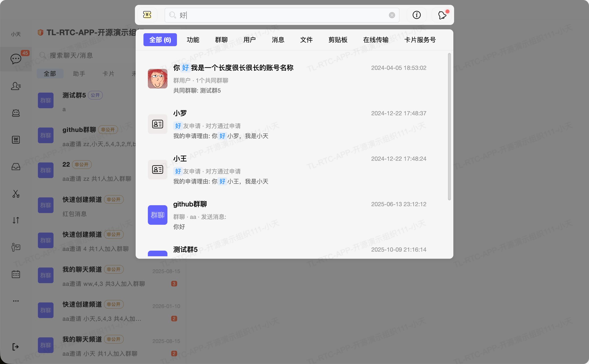The width and height of the screenshot is (589, 364).
Task: Click the logout icon at sidebar bottom
Action: click(x=15, y=347)
